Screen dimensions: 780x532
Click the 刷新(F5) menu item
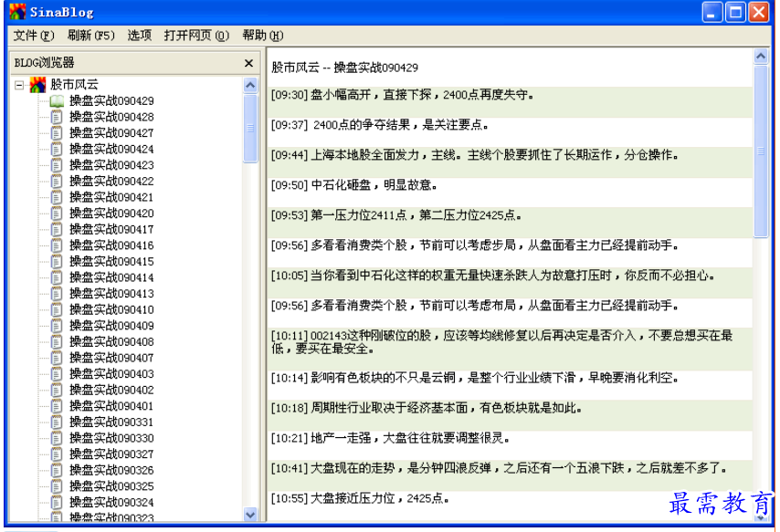pos(90,36)
